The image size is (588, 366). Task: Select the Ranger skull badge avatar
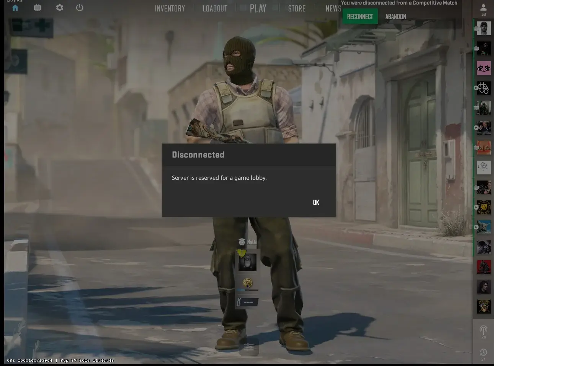tap(484, 307)
